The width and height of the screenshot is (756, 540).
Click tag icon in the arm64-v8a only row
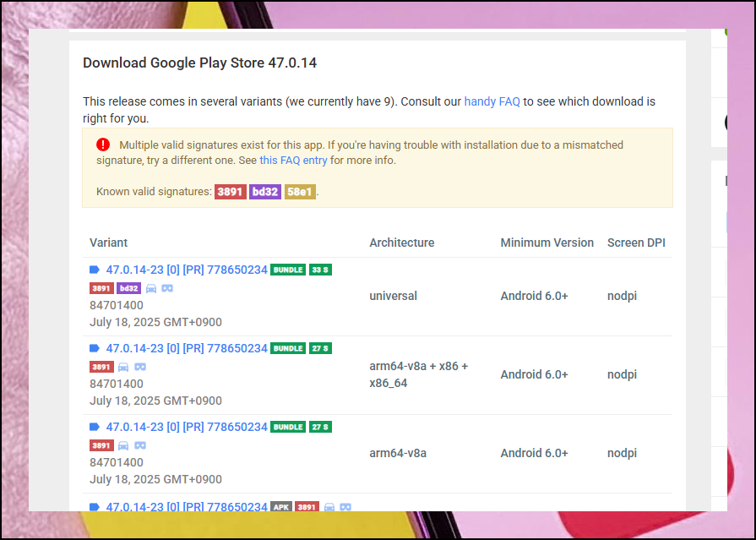(95, 427)
